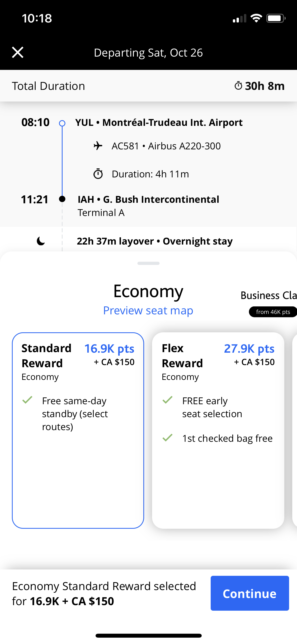The height and width of the screenshot is (644, 297).
Task: Click the IAH arrival timeline dot
Action: 62,199
